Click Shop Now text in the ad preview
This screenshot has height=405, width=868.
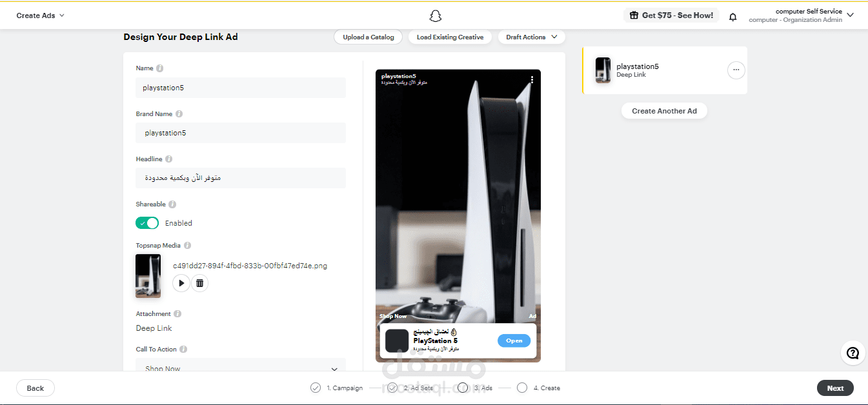click(x=393, y=317)
